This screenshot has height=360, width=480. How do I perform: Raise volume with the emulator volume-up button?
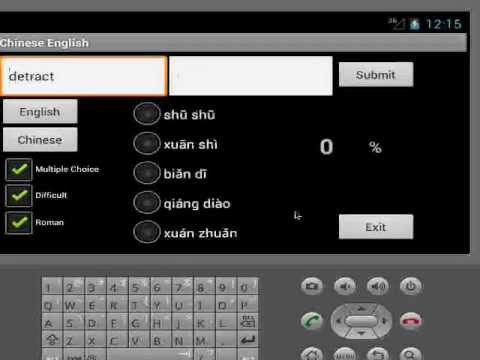click(378, 286)
